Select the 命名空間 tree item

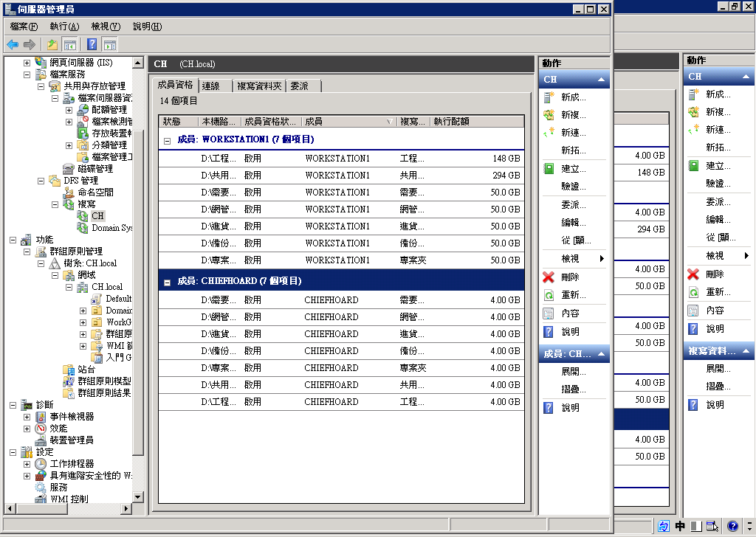95,193
